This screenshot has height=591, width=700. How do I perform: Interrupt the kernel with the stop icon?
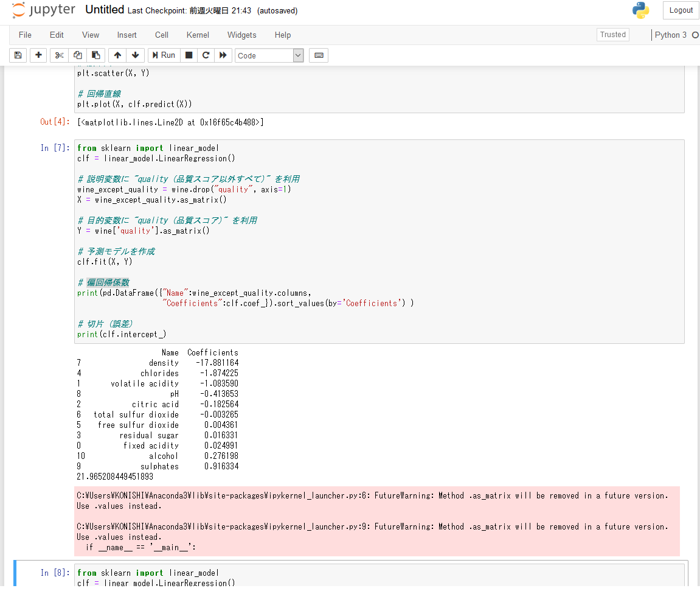[x=189, y=55]
